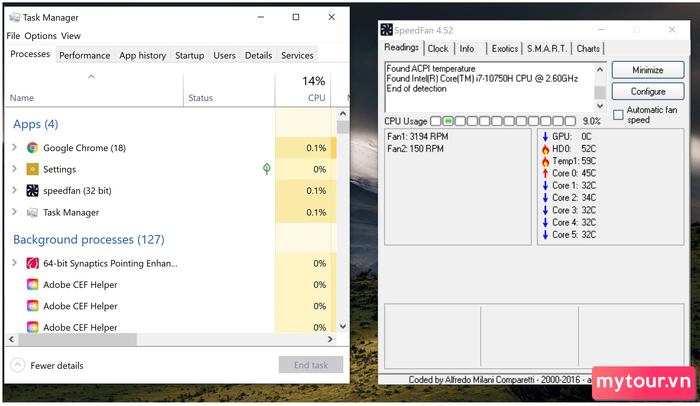Click the Settings app icon in process list
Screen dimensions: 700x406
point(32,169)
